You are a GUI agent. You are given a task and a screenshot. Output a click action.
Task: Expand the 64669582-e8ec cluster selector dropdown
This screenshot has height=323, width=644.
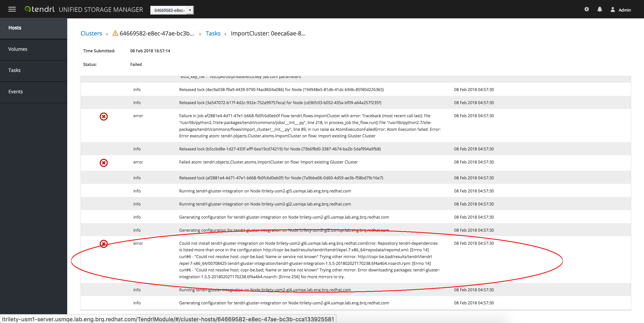point(172,10)
